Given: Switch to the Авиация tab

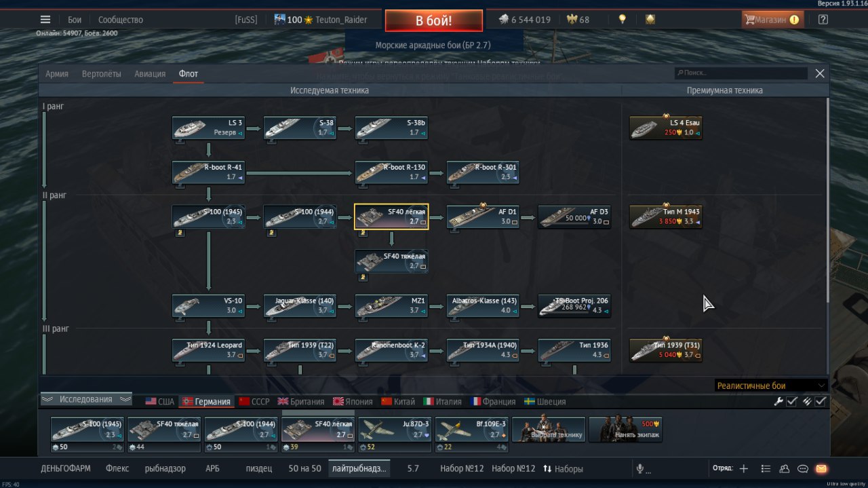Looking at the screenshot, I should pyautogui.click(x=150, y=74).
